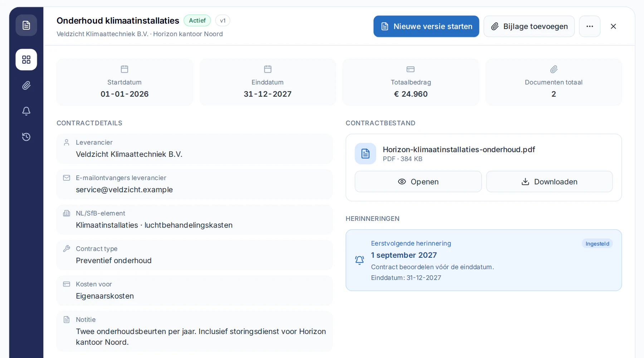Screen dimensions: 644x358
Task: Open the more options ellipsis menu
Action: [590, 26]
